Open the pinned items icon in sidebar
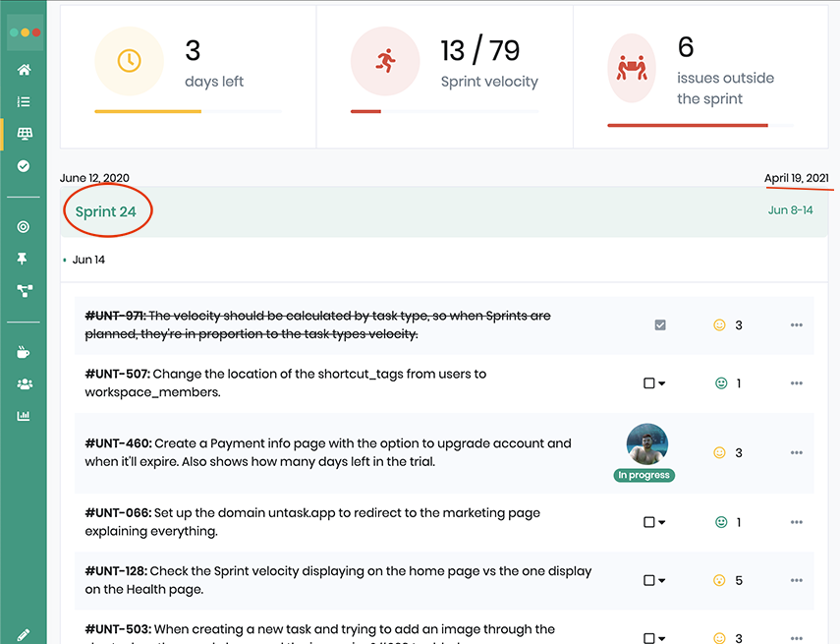 click(x=22, y=259)
